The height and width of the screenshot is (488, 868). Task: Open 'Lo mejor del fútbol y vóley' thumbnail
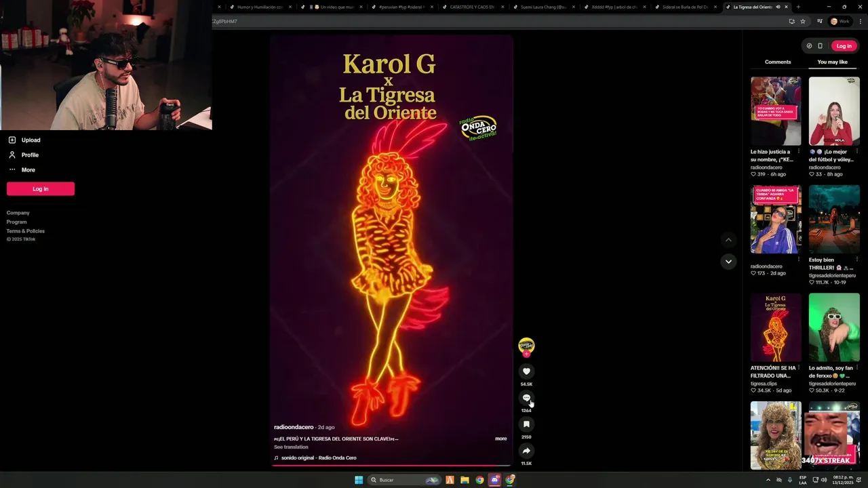click(834, 110)
